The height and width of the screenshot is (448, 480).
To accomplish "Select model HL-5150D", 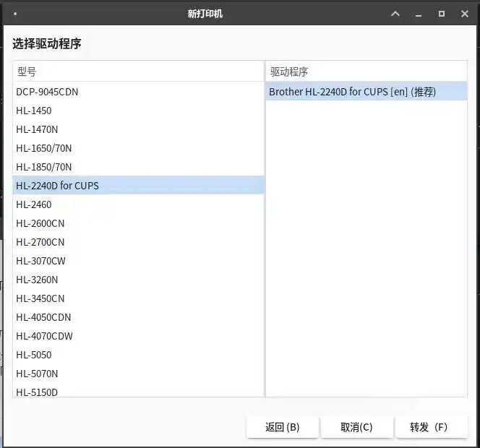I will pyautogui.click(x=138, y=391).
